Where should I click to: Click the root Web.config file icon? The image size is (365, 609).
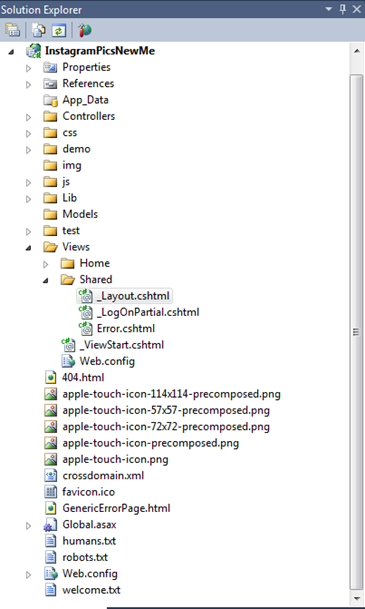coord(51,574)
